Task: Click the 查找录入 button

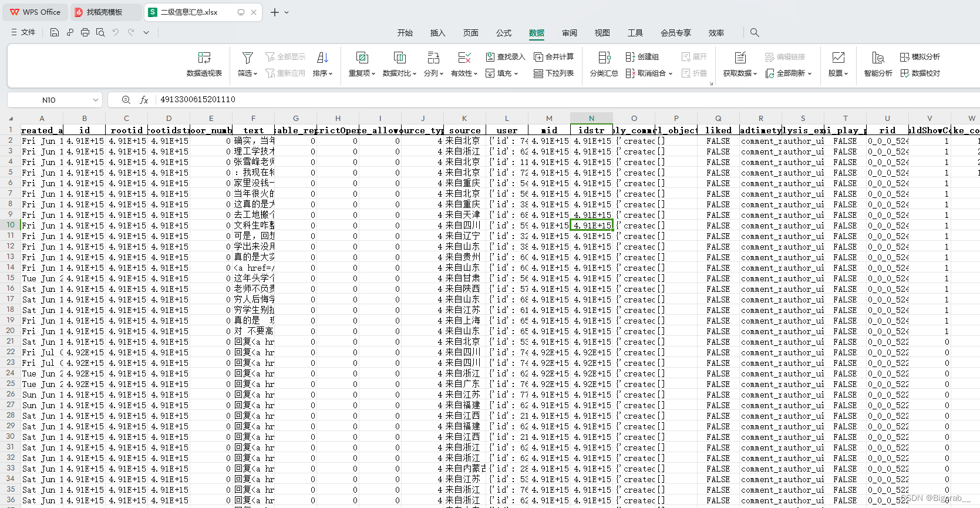Action: coord(506,57)
